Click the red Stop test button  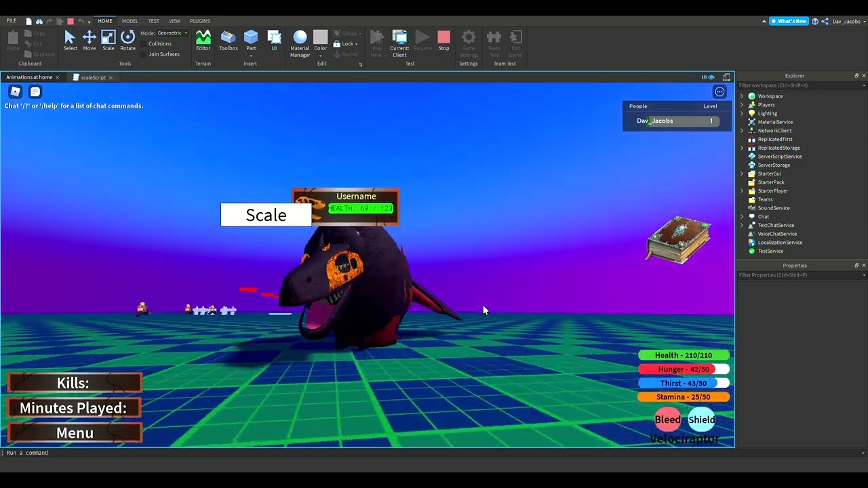pyautogui.click(x=443, y=41)
